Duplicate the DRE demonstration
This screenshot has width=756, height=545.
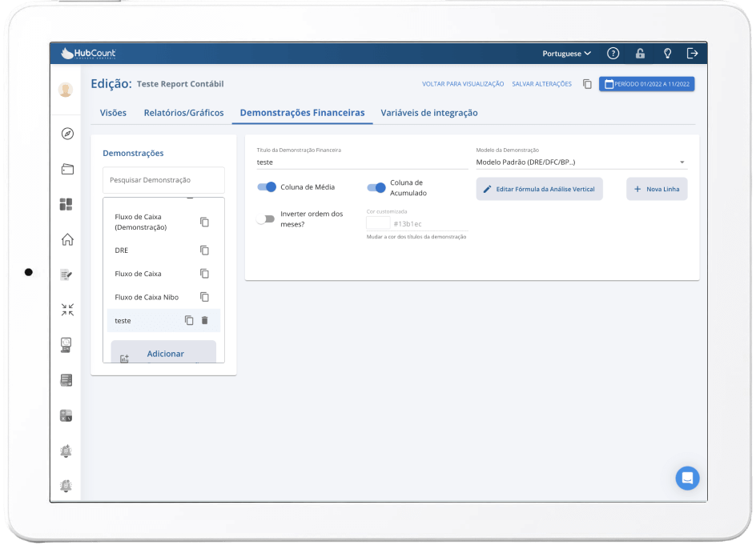click(204, 250)
